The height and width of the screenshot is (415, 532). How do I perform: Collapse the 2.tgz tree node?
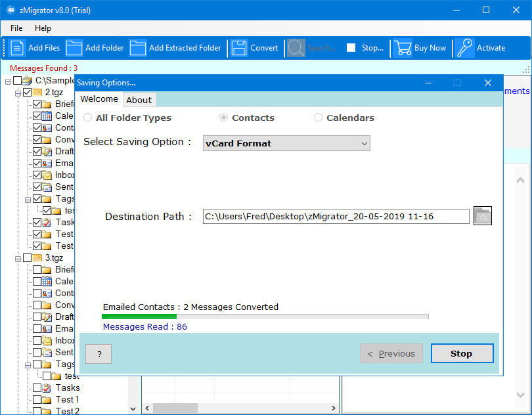click(x=18, y=93)
